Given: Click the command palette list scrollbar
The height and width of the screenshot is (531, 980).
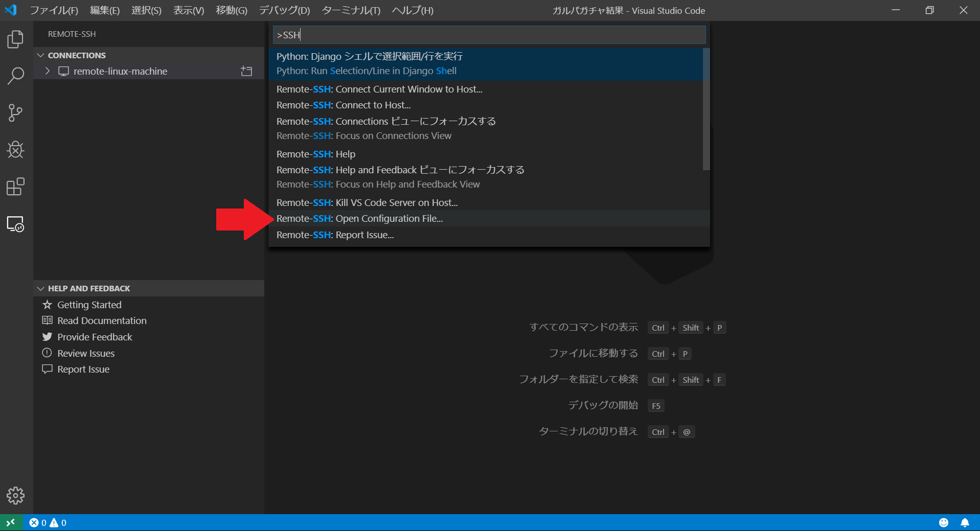Looking at the screenshot, I should click(x=706, y=109).
